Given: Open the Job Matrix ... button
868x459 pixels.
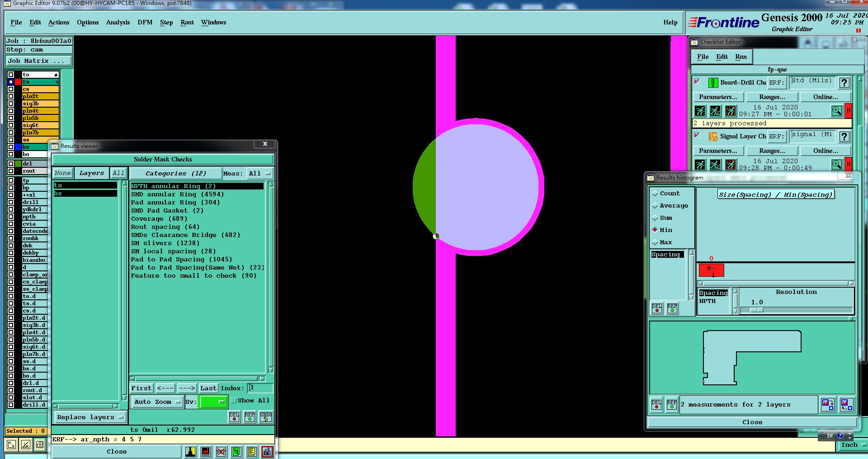Looking at the screenshot, I should (38, 61).
